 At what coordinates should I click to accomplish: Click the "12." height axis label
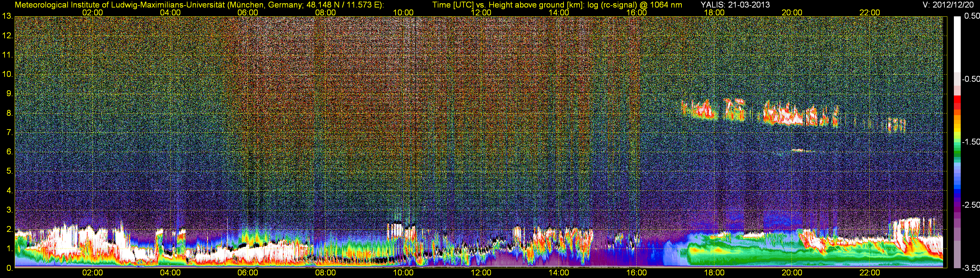pos(7,36)
